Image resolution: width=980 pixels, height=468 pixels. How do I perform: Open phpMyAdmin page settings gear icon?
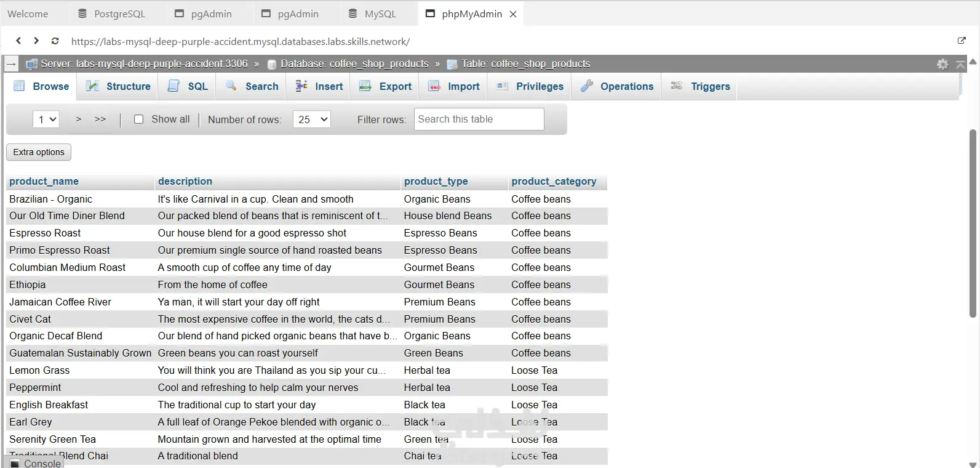(x=942, y=64)
